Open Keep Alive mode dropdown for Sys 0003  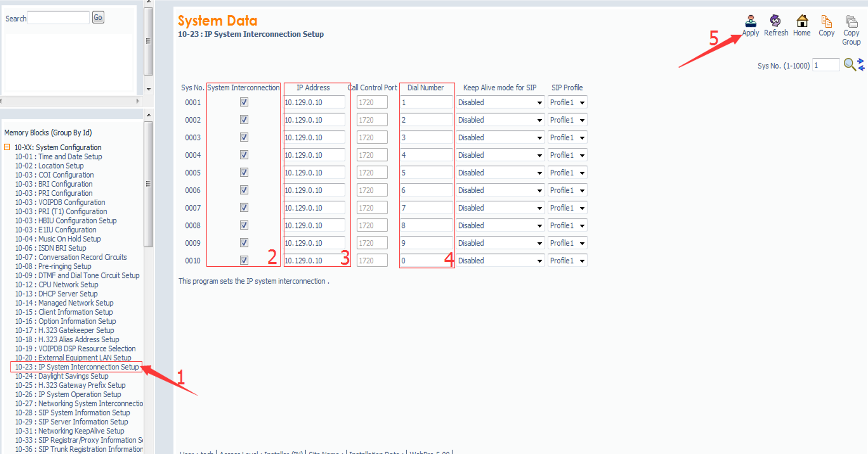pyautogui.click(x=500, y=137)
